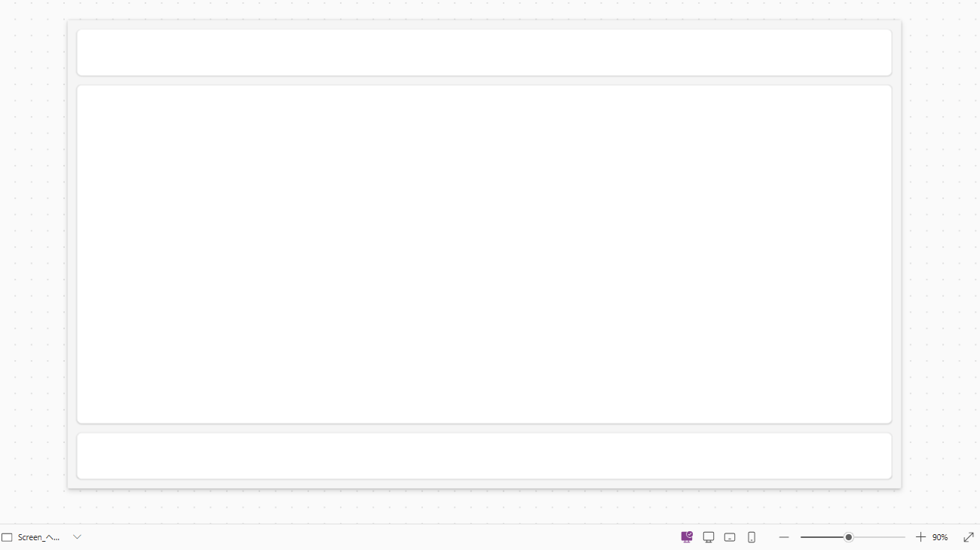
Task: Click the gray screen margin around containers
Action: pyautogui.click(x=72, y=255)
